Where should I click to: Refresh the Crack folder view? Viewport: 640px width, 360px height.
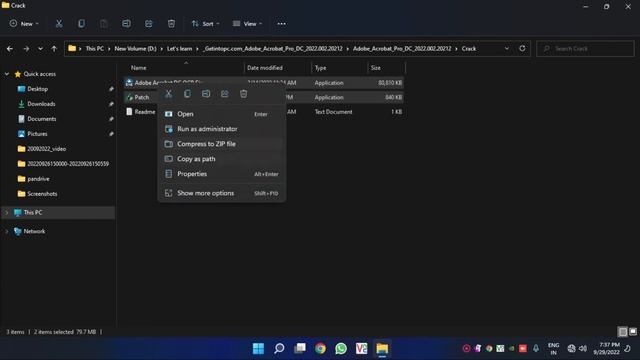[x=522, y=49]
